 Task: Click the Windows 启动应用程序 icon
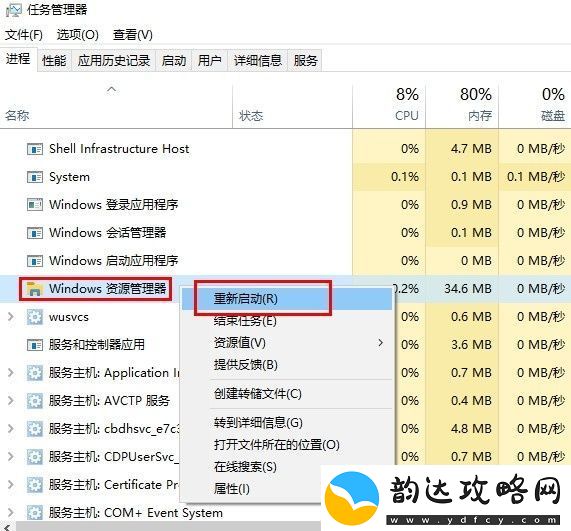pos(35,261)
